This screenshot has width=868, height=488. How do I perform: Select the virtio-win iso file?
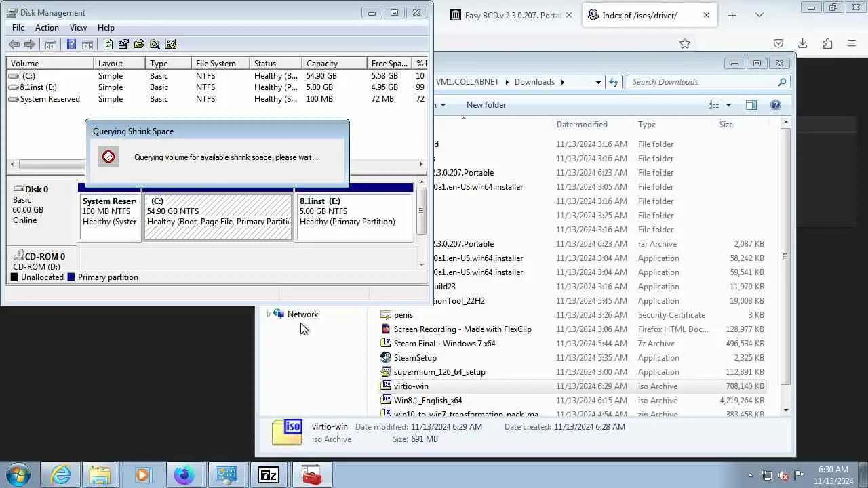411,386
